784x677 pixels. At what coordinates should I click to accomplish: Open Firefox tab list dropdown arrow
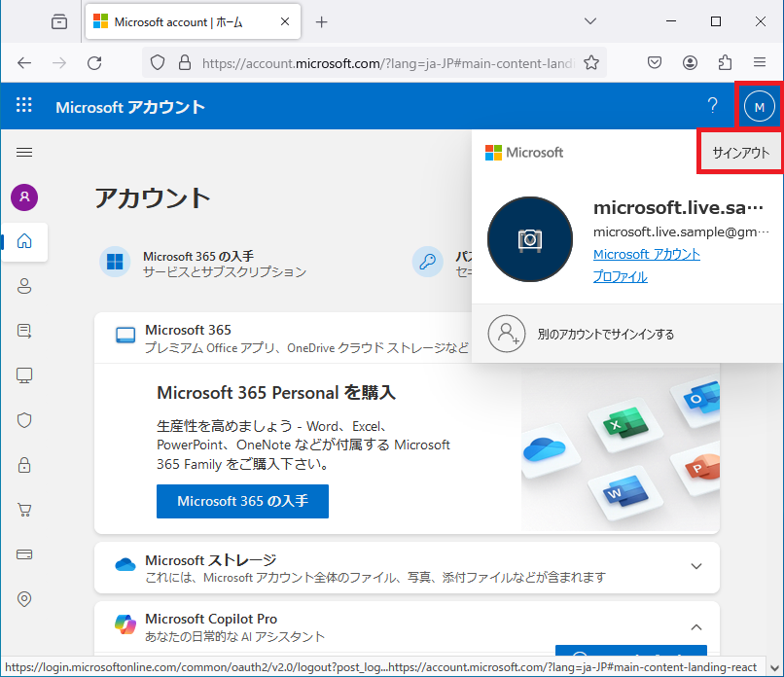[x=590, y=21]
